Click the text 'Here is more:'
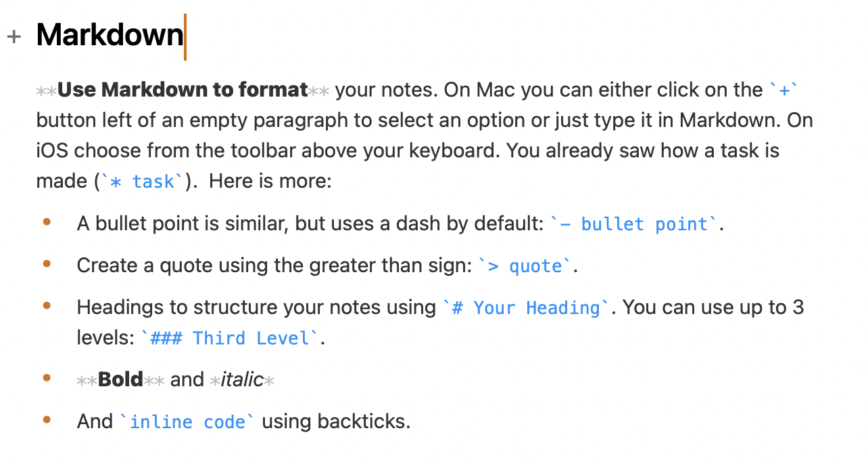This screenshot has height=466, width=868. tap(270, 182)
